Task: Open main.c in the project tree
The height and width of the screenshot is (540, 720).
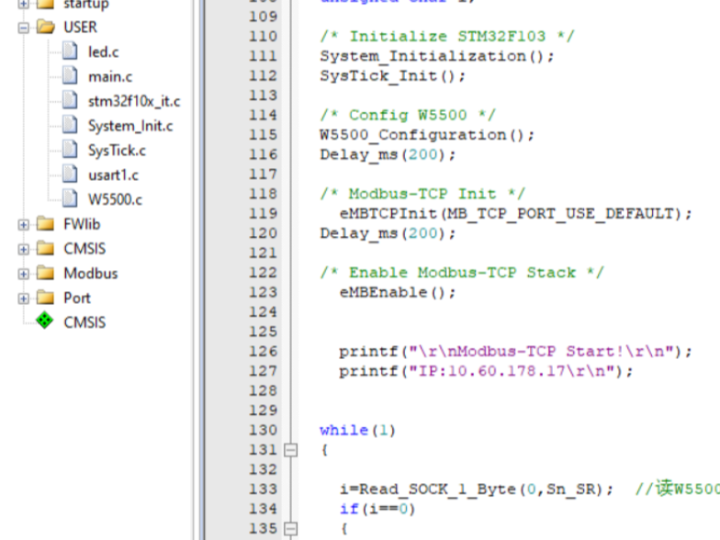Action: pyautogui.click(x=110, y=77)
